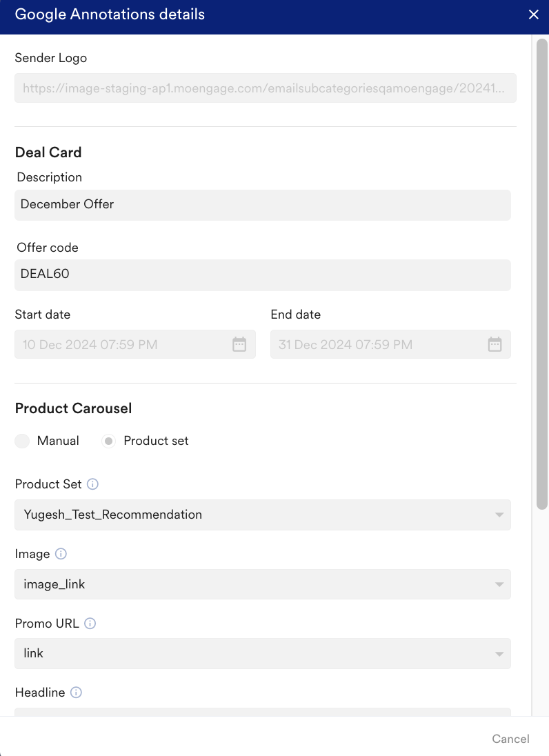Click the Sender Logo URL field
This screenshot has width=549, height=756.
point(265,88)
